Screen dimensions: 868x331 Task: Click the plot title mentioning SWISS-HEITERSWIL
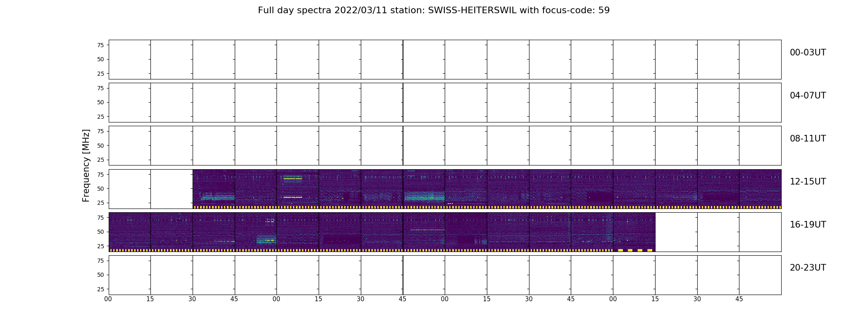[x=434, y=10]
